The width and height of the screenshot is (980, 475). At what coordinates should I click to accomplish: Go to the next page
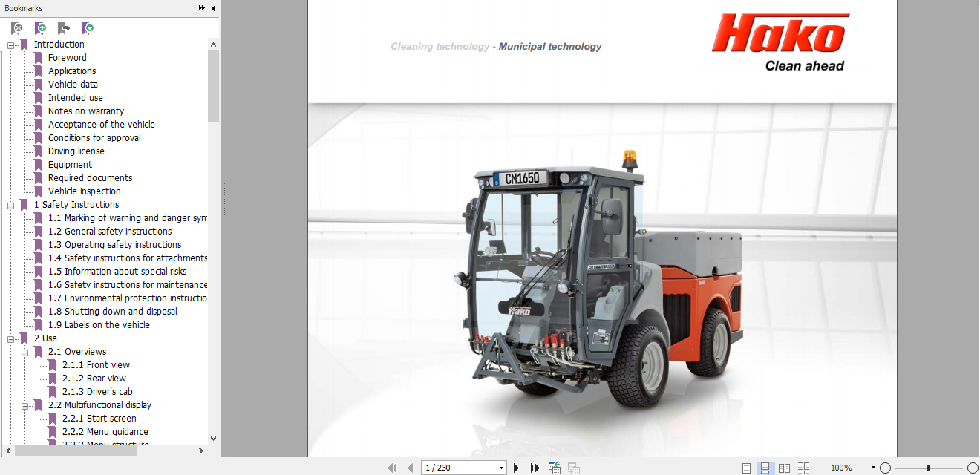517,468
